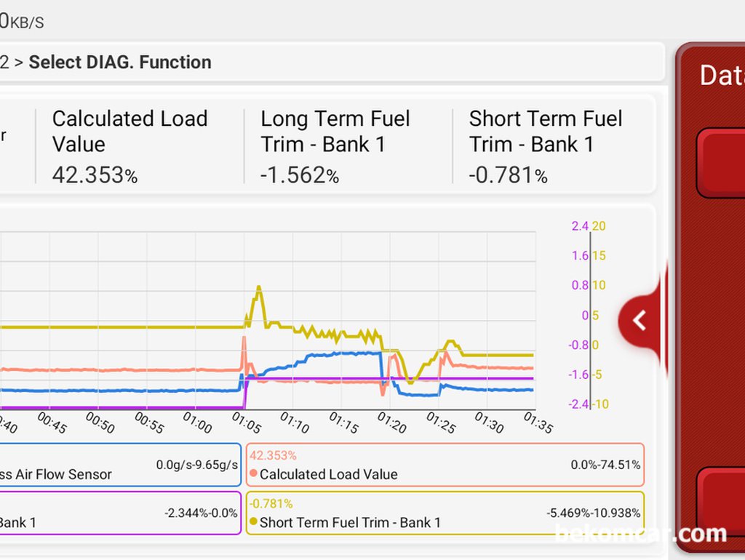Viewport: 745px width, 560px height.
Task: Open Select DIAG. Function breadcrumb
Action: (x=120, y=63)
